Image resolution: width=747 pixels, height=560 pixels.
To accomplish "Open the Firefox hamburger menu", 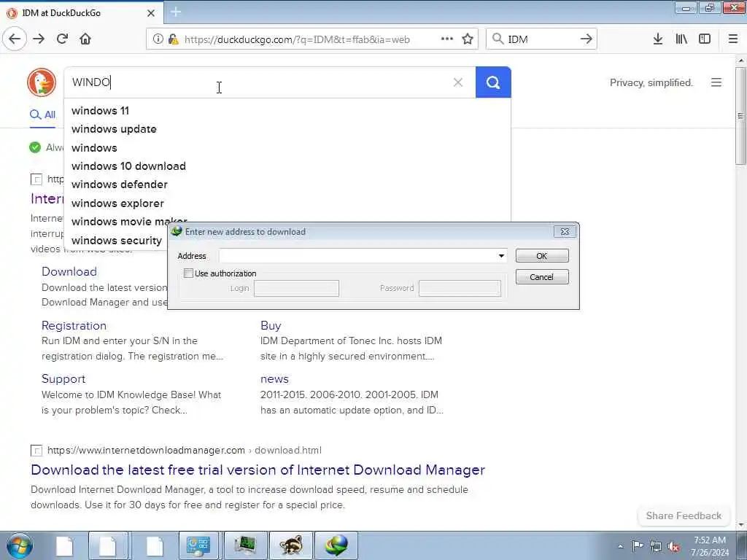I will point(732,39).
